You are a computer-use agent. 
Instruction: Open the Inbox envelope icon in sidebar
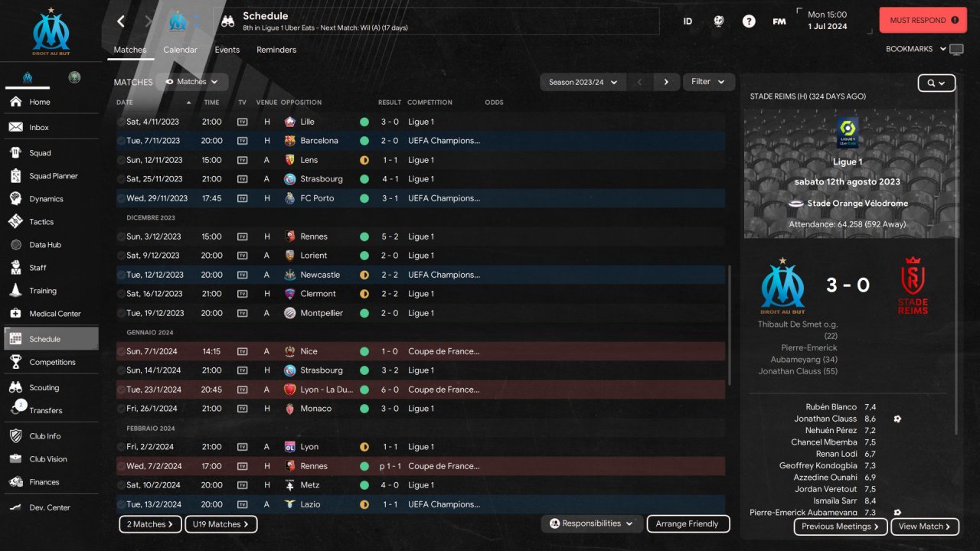coord(15,127)
